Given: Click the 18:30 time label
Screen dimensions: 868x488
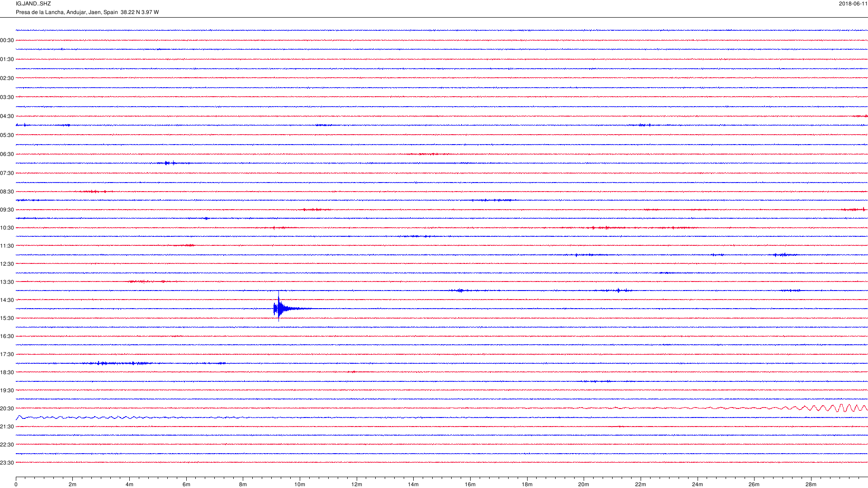Looking at the screenshot, I should (7, 372).
